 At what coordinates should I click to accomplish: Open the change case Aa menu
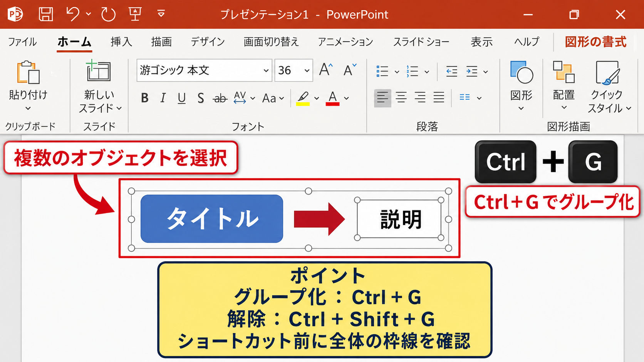tap(273, 98)
